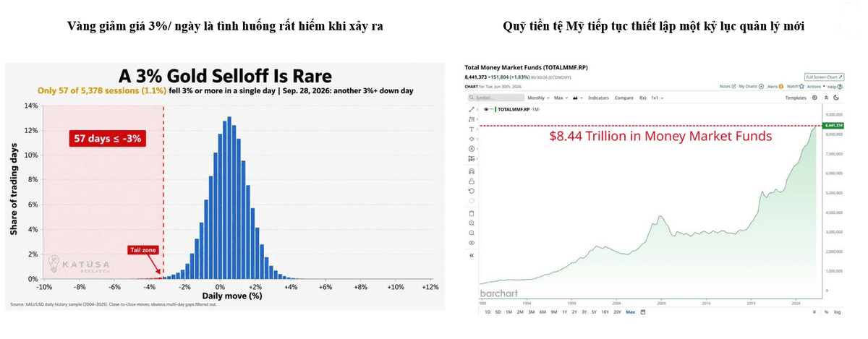This screenshot has width=868, height=339.
Task: Open the Templates menu
Action: click(x=796, y=98)
